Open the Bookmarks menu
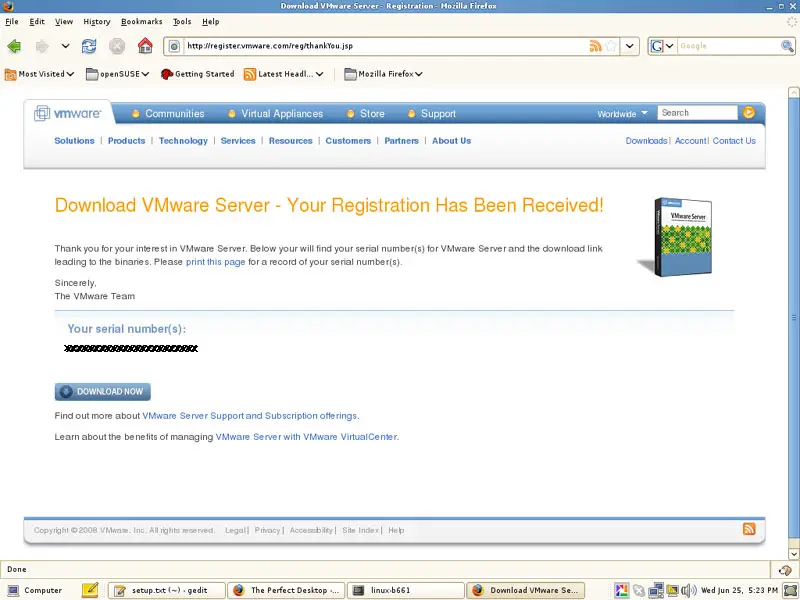The image size is (800, 600). (141, 21)
